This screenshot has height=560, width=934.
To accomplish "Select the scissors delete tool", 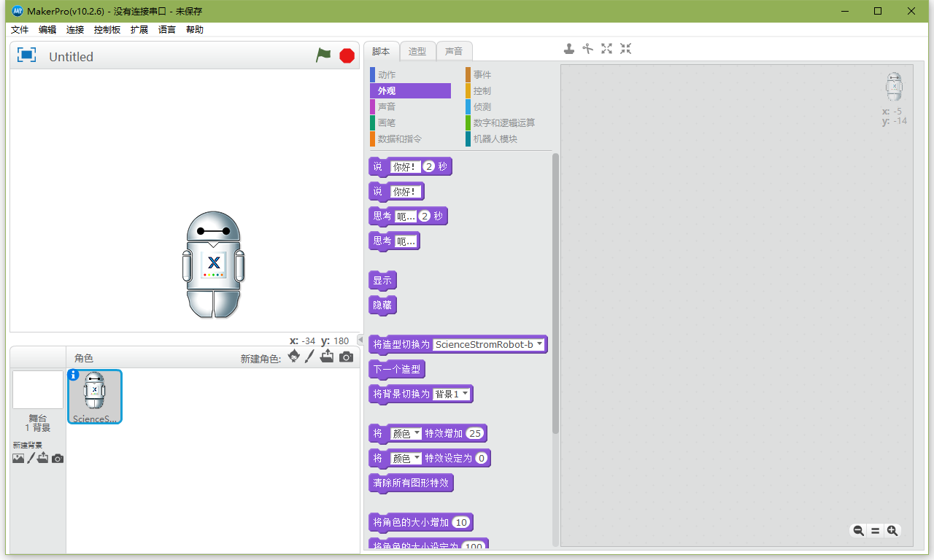I will 588,48.
